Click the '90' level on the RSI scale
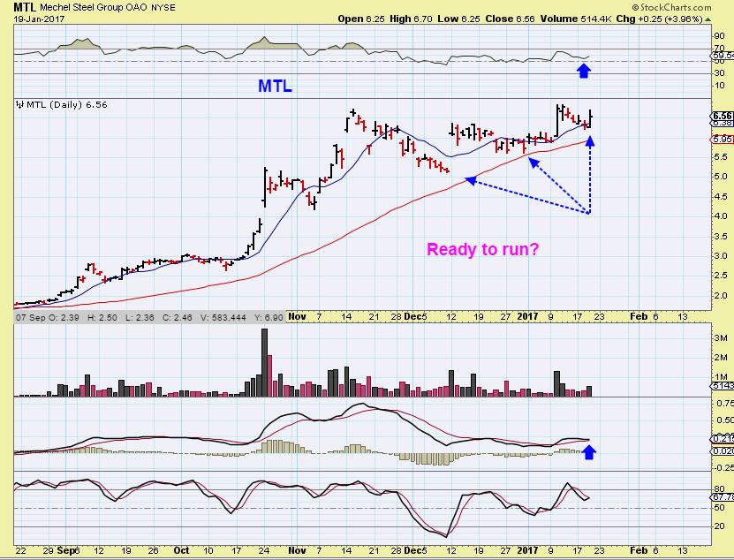 tap(719, 36)
